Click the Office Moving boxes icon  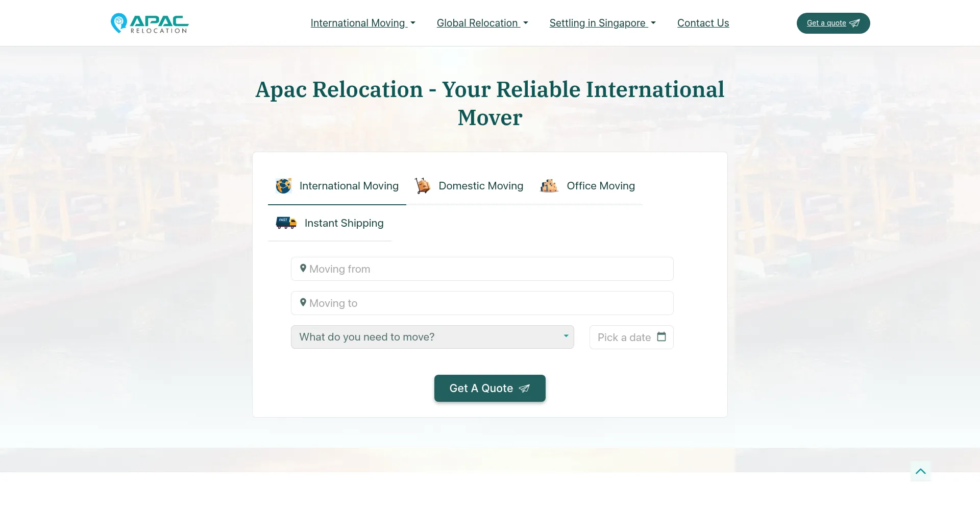tap(549, 186)
